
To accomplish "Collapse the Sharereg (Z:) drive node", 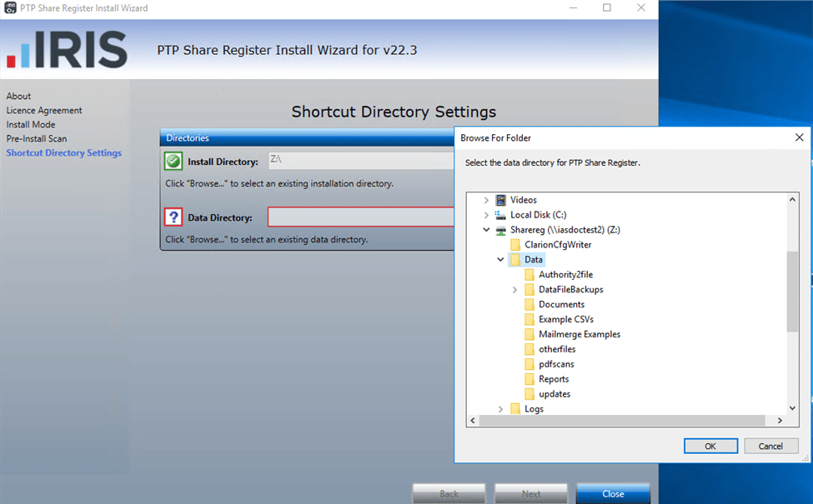I will [486, 229].
